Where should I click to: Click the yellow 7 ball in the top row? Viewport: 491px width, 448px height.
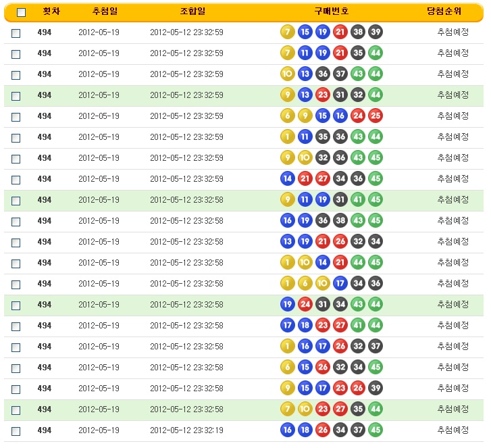[x=288, y=32]
